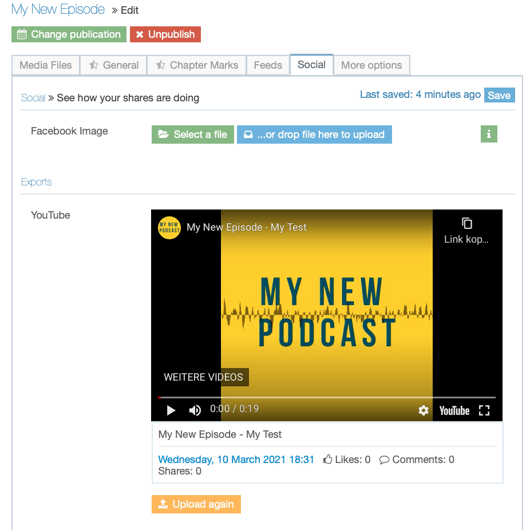
Task: Click the Social section heading link
Action: pos(33,98)
